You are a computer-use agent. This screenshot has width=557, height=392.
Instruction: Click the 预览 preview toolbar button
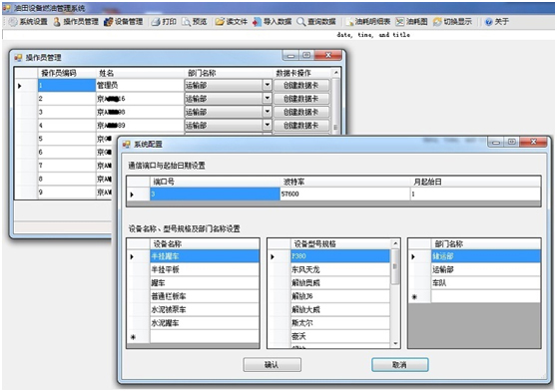pyautogui.click(x=195, y=22)
